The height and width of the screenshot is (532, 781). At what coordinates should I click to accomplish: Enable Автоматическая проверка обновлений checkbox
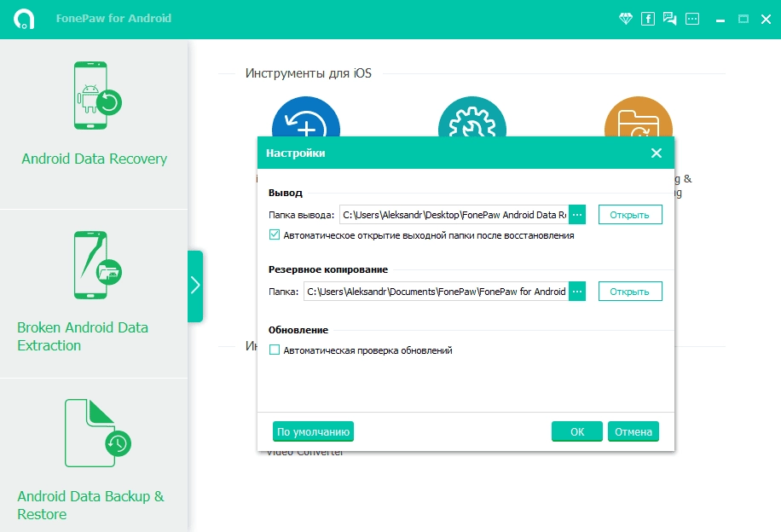point(275,350)
